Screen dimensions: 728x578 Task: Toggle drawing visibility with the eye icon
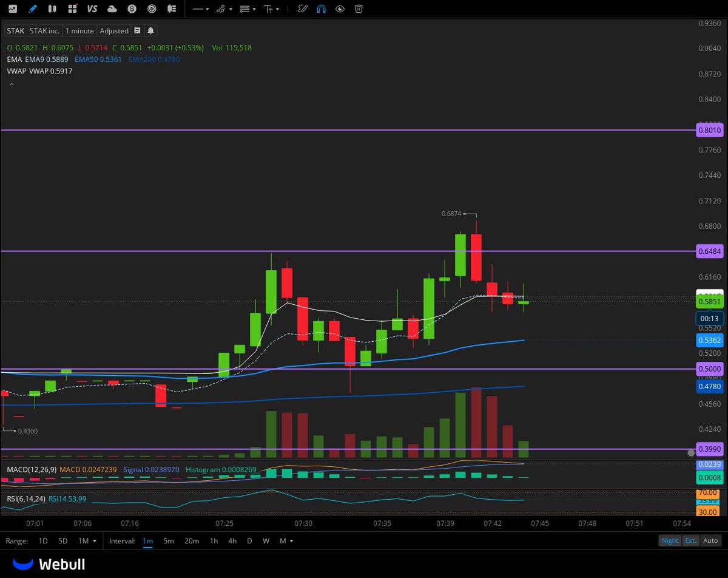point(340,8)
